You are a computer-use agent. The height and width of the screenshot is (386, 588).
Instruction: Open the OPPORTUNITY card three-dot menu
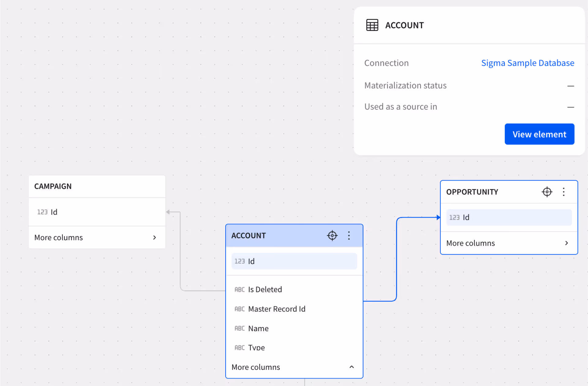pos(564,192)
